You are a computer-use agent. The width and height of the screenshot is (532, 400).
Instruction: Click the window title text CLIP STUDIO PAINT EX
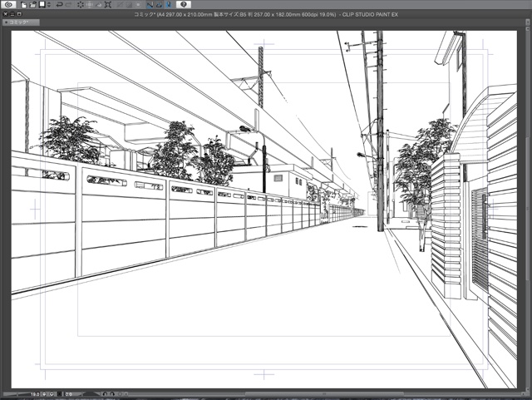point(370,15)
